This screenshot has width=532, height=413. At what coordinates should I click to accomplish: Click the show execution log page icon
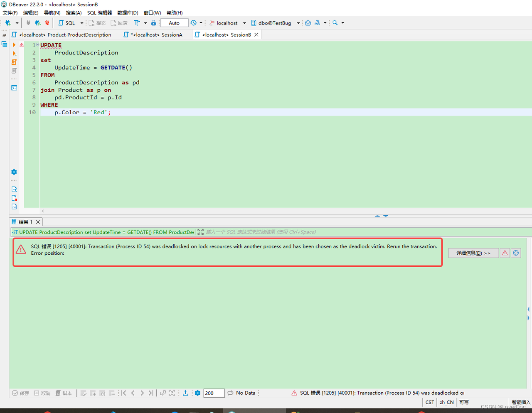click(14, 198)
